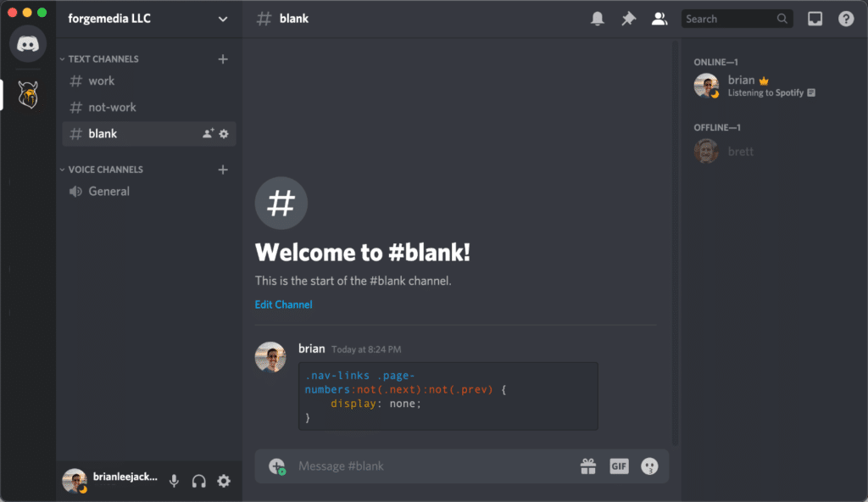The image size is (868, 502).
Task: Open the help question mark icon
Action: pos(846,19)
